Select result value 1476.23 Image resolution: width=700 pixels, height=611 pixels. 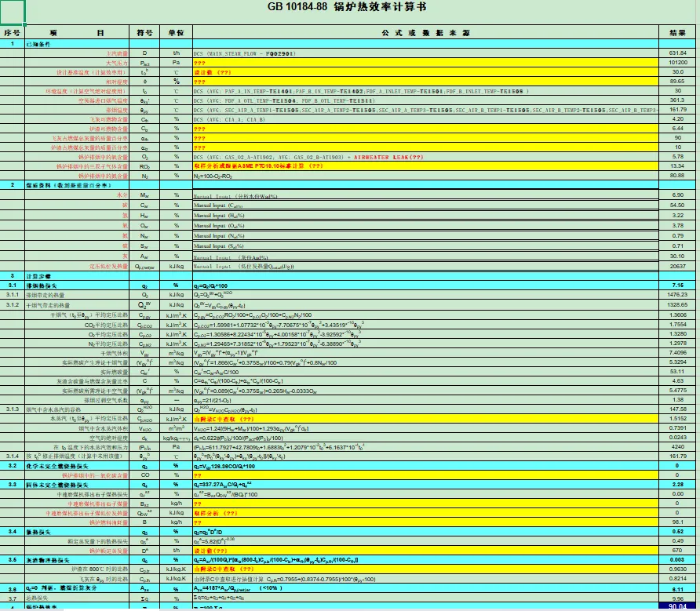point(677,295)
